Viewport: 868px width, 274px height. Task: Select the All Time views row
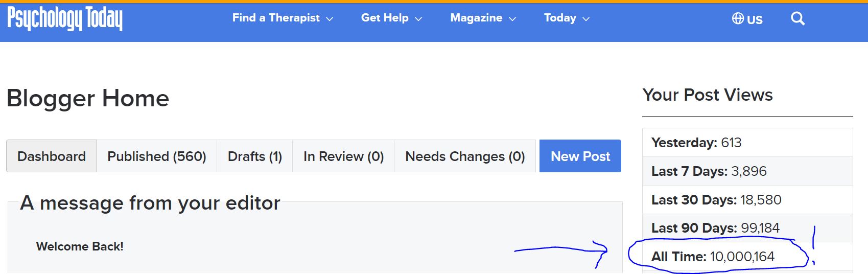click(747, 257)
